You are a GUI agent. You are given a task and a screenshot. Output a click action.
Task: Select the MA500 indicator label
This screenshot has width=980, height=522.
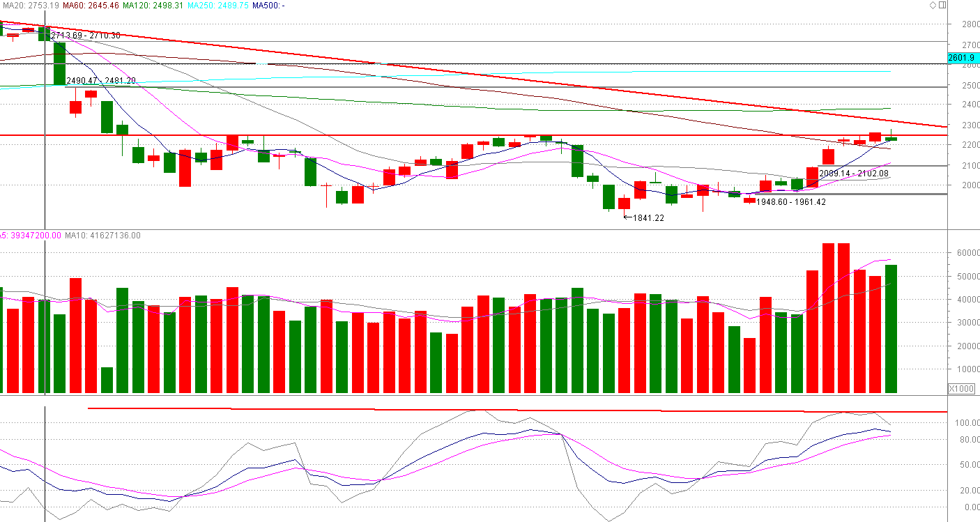(268, 6)
